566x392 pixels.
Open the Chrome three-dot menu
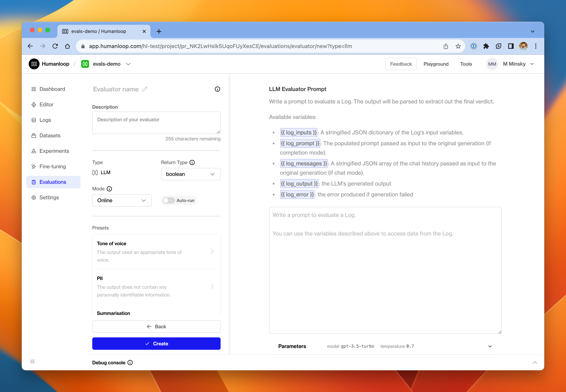(x=536, y=46)
